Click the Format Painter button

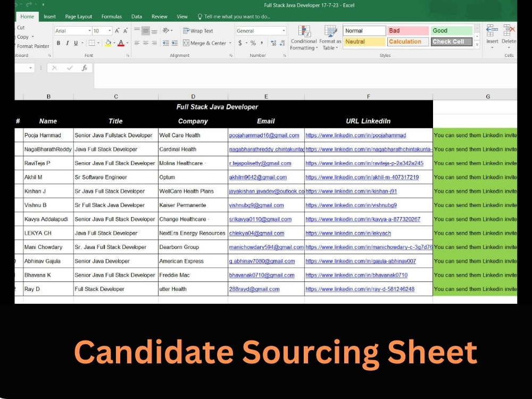click(x=32, y=46)
